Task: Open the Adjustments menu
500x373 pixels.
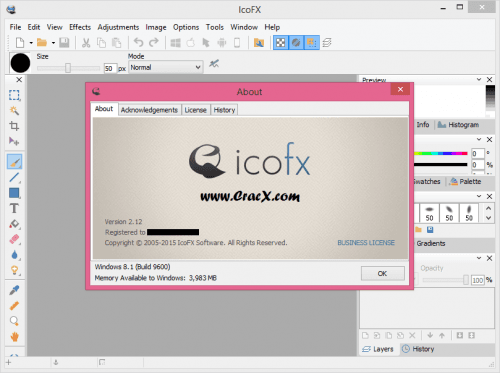Action: pyautogui.click(x=118, y=27)
